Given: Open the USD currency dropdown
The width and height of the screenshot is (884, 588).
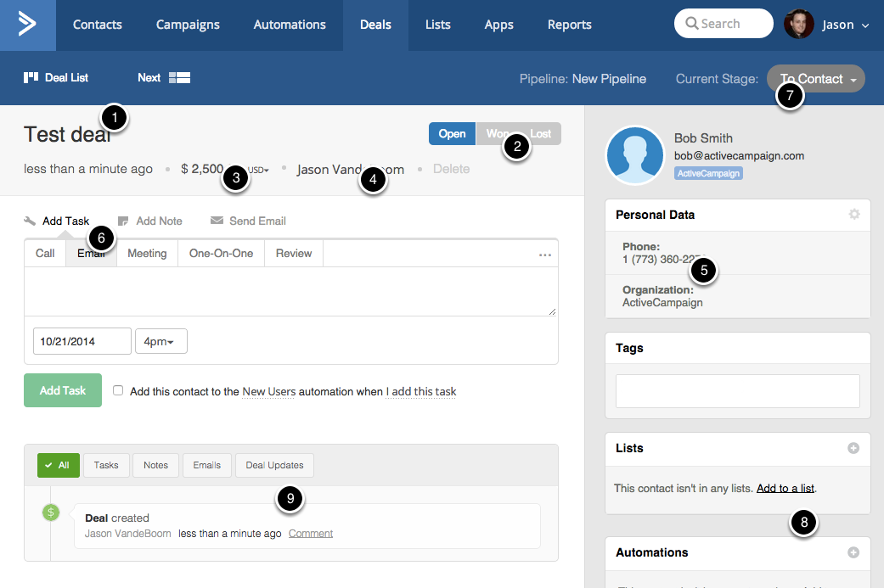Looking at the screenshot, I should tap(258, 170).
